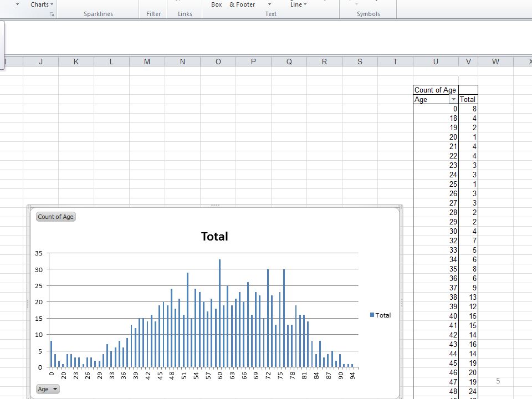This screenshot has width=532, height=399.
Task: Select age 25 cell in the pivot table
Action: tap(436, 184)
